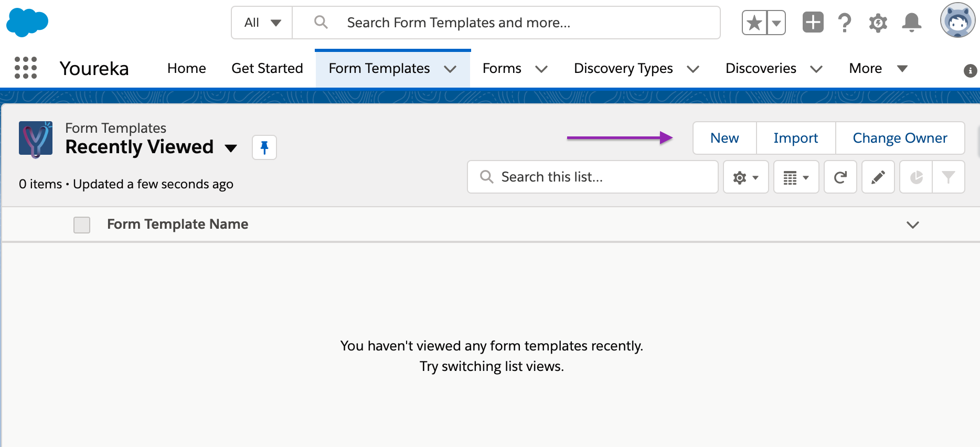Click the Youreka Form Templates logo icon
This screenshot has height=447, width=980.
click(x=36, y=139)
